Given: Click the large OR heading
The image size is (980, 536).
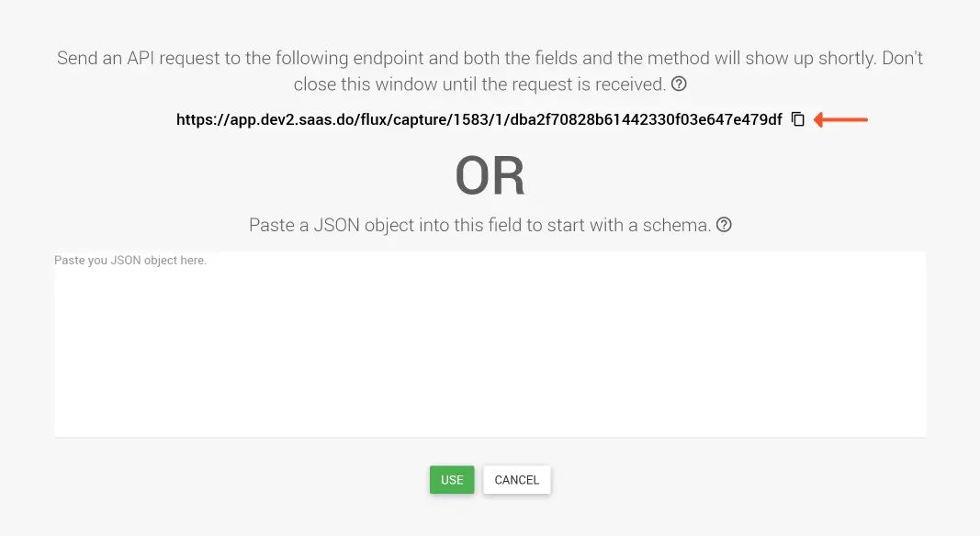Looking at the screenshot, I should [490, 177].
